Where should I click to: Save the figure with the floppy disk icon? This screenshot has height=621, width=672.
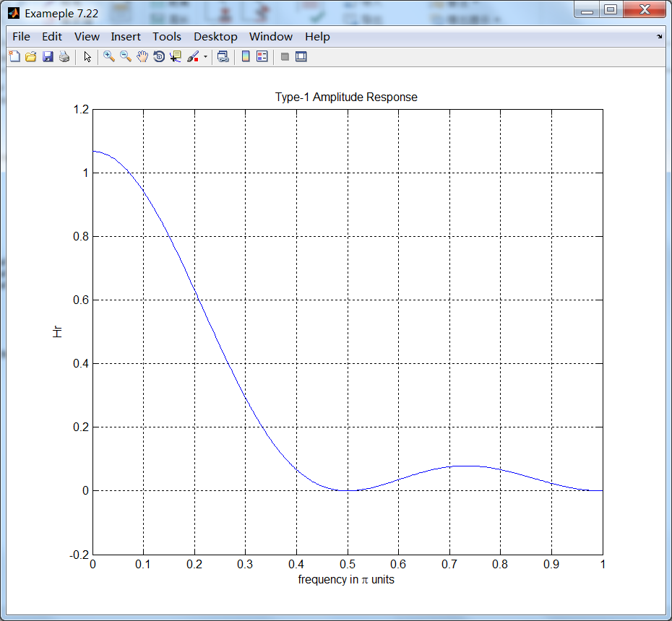pyautogui.click(x=48, y=56)
